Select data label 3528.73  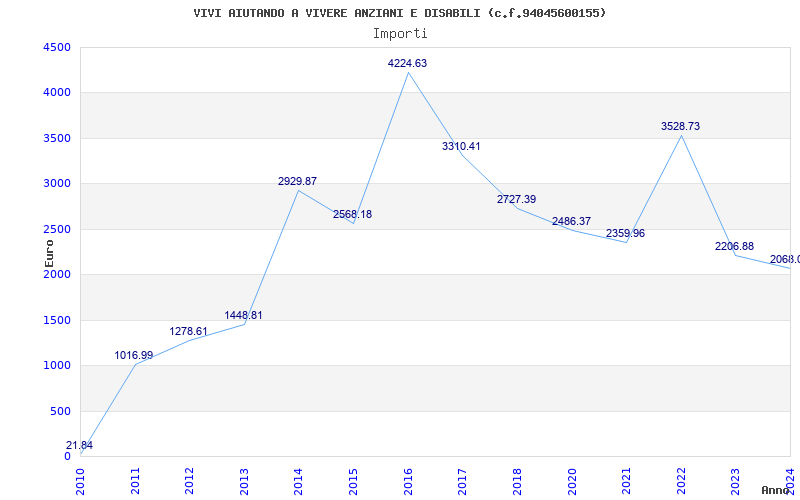(x=681, y=126)
